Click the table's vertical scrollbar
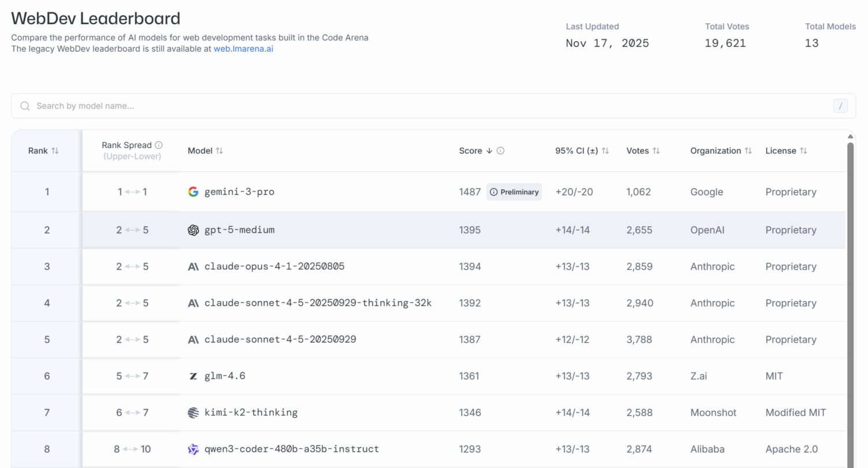 pyautogui.click(x=850, y=305)
